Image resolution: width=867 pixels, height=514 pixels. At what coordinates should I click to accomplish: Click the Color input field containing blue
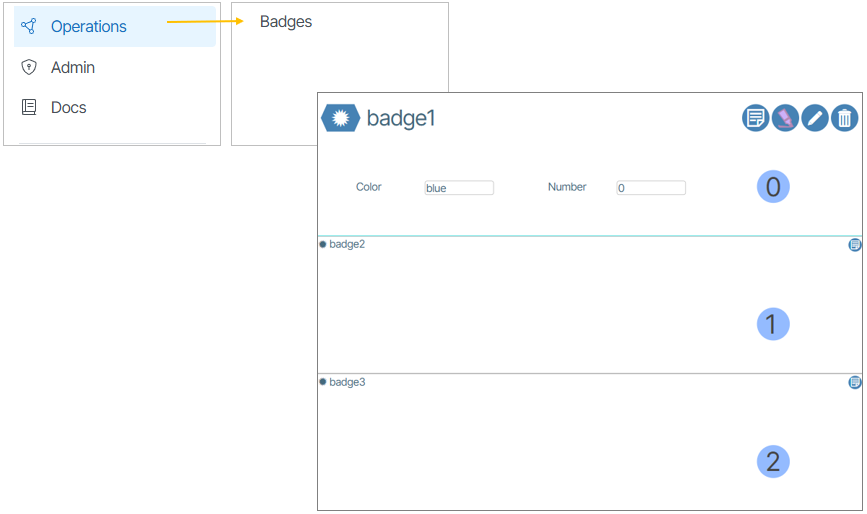point(459,188)
